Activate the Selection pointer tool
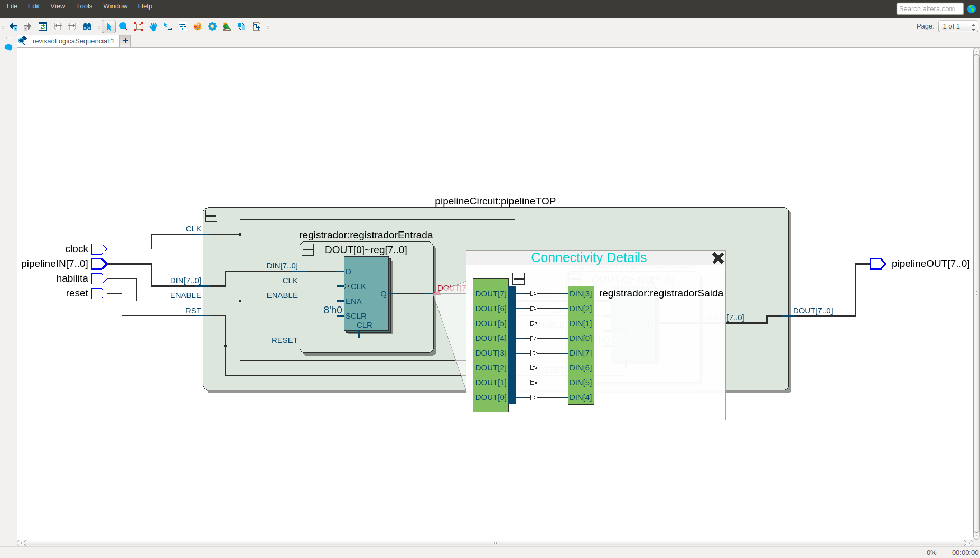The width and height of the screenshot is (980, 558). point(109,26)
